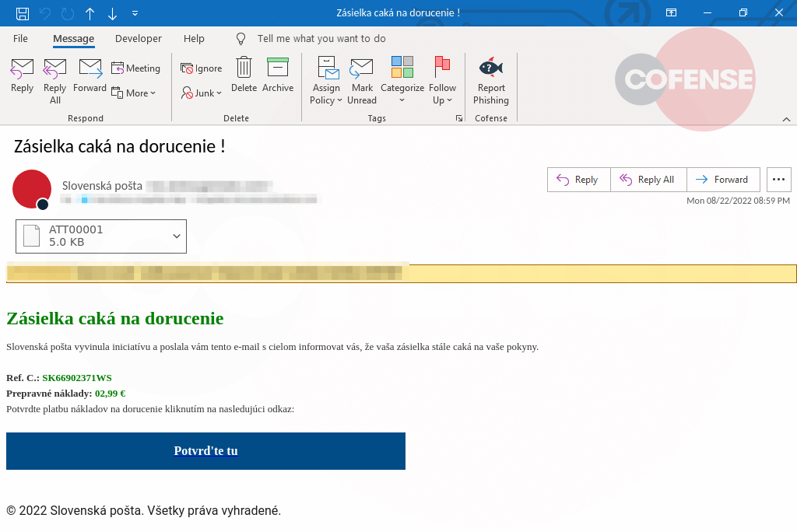Click the Reply All button in message header
Viewport: 797px width, 532px height.
pos(648,180)
